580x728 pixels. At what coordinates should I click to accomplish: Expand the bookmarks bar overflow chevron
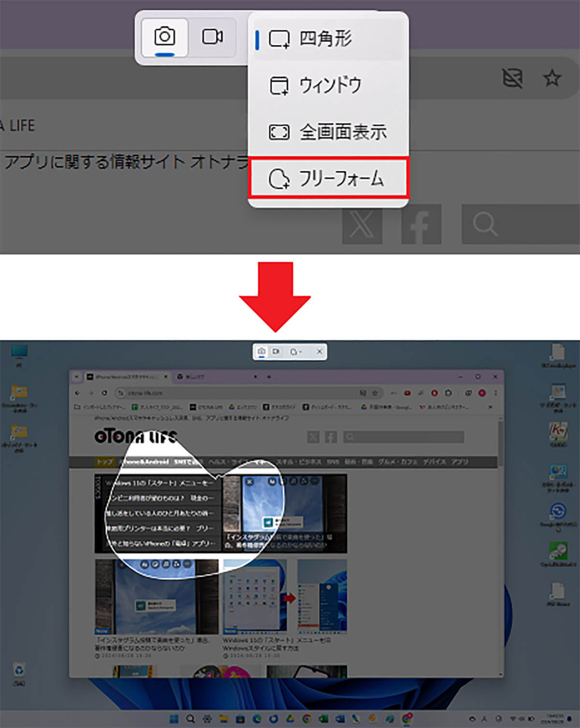tap(491, 407)
